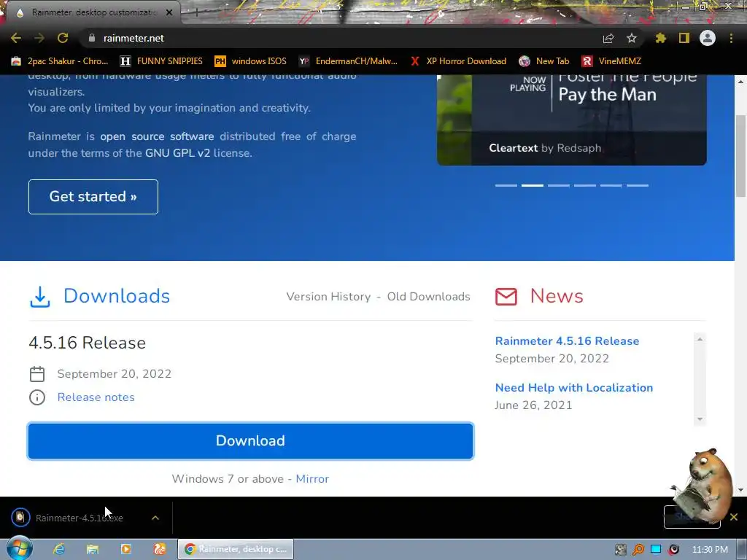Open the Windows Start menu orb
Viewport: 747px width, 560px height.
19,548
